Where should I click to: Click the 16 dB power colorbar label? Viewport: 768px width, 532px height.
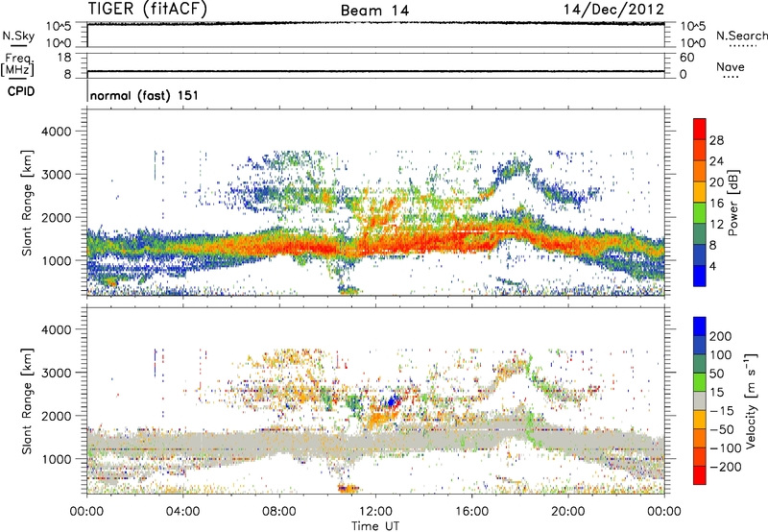(716, 204)
